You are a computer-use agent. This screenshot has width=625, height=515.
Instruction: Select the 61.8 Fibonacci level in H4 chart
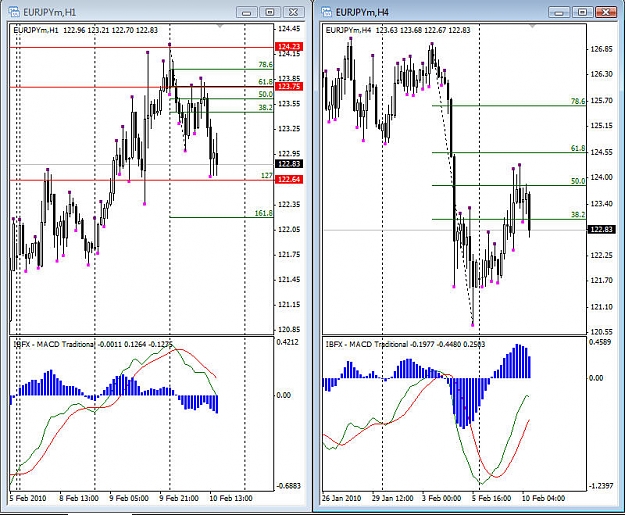(578, 148)
